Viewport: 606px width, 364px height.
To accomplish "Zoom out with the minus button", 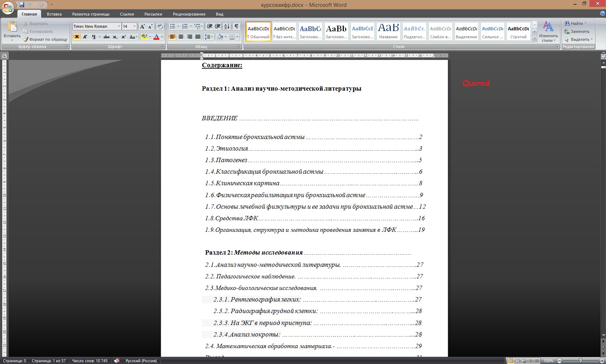I will click(x=559, y=361).
